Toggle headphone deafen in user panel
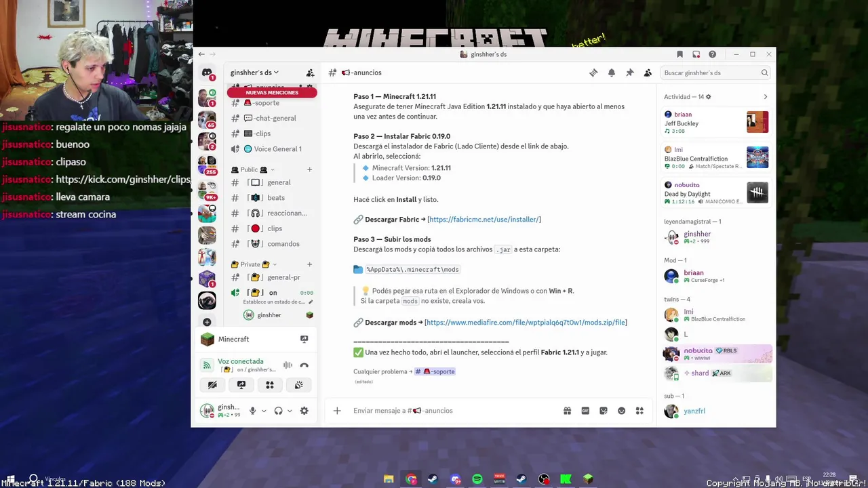This screenshot has height=488, width=868. [278, 411]
